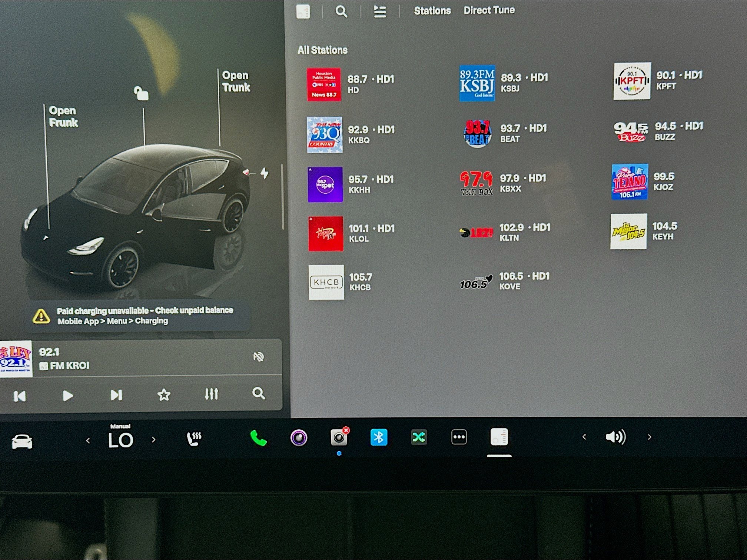Open the purple camera lens app
Viewport: 747px width, 560px height.
[299, 438]
